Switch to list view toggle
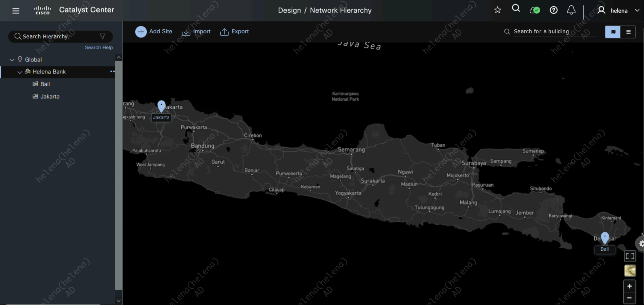 [x=628, y=32]
